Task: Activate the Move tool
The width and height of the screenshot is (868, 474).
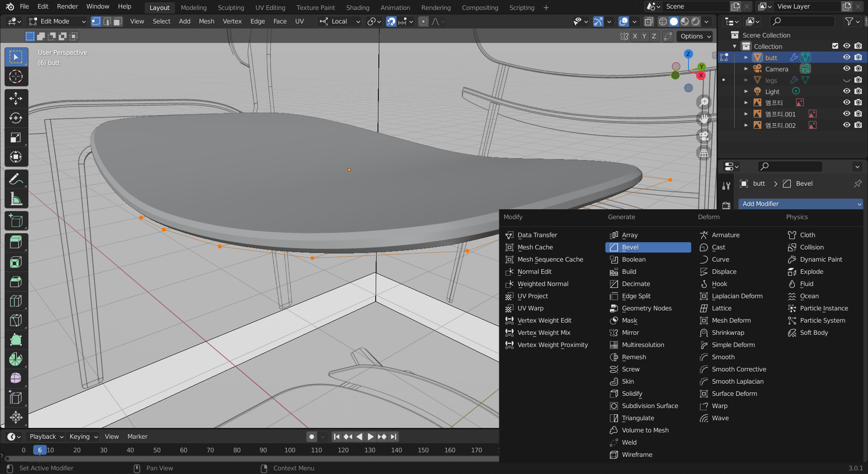Action: [16, 99]
